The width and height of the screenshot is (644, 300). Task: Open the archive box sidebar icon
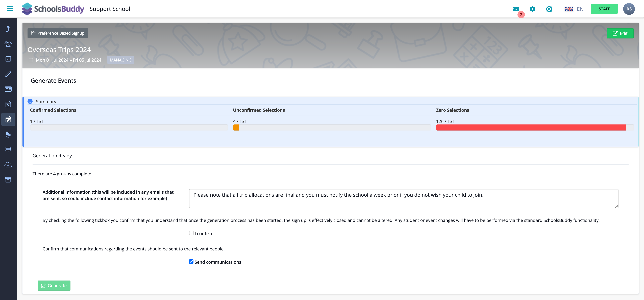click(8, 180)
